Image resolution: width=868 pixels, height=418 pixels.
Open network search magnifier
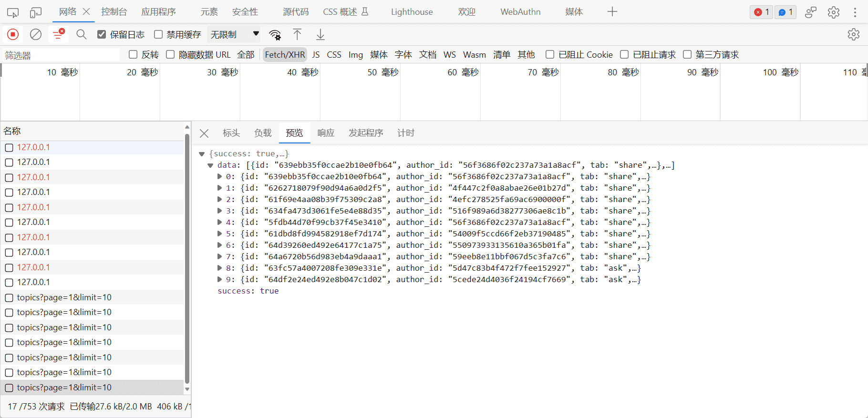coord(82,34)
